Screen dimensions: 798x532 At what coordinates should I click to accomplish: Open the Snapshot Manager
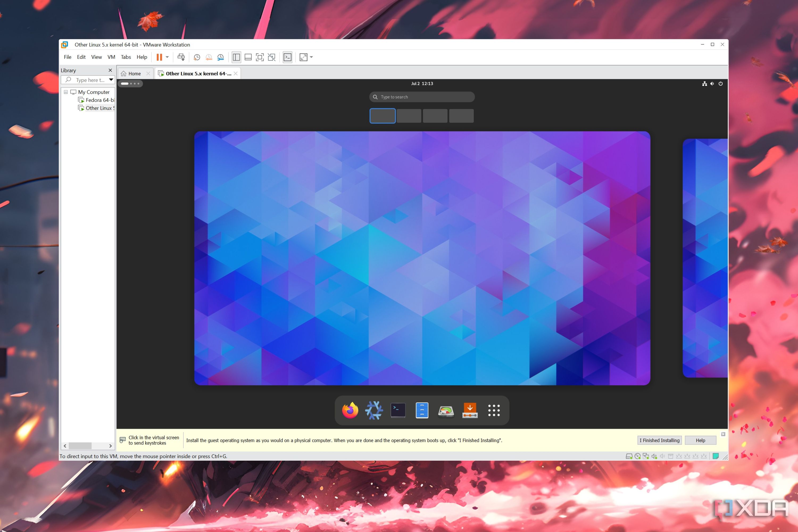(x=220, y=57)
